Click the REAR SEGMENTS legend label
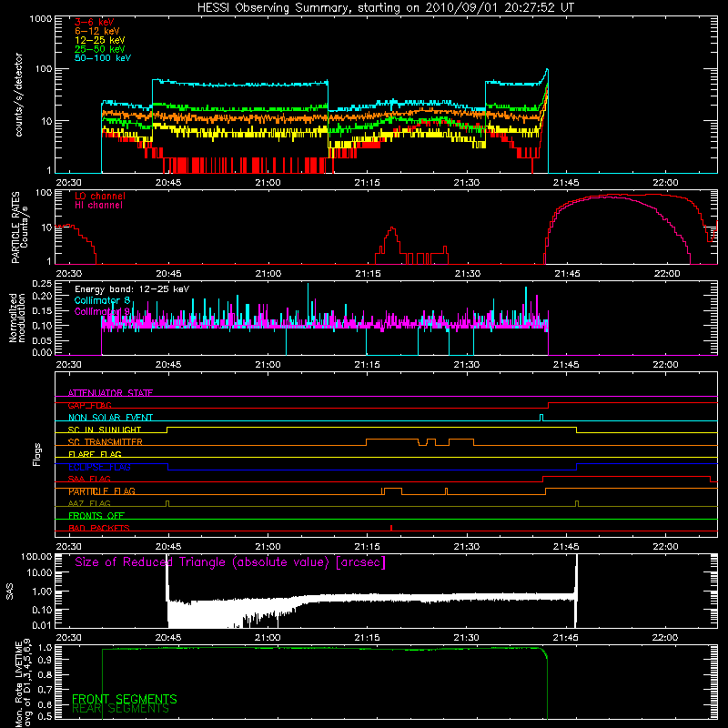This screenshot has height=728, width=728. (121, 709)
